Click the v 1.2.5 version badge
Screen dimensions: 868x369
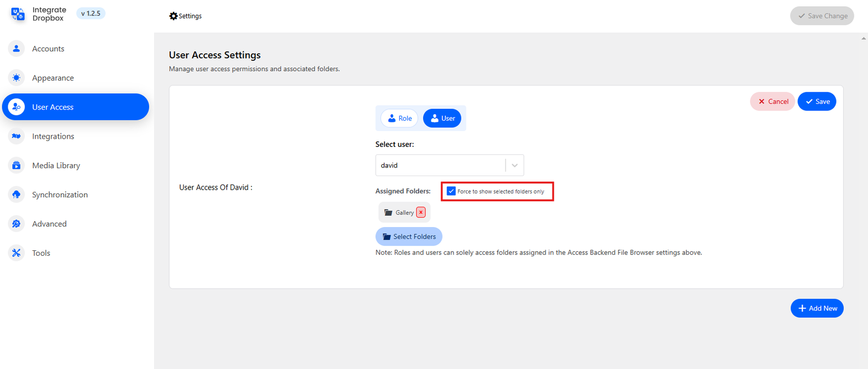tap(91, 14)
